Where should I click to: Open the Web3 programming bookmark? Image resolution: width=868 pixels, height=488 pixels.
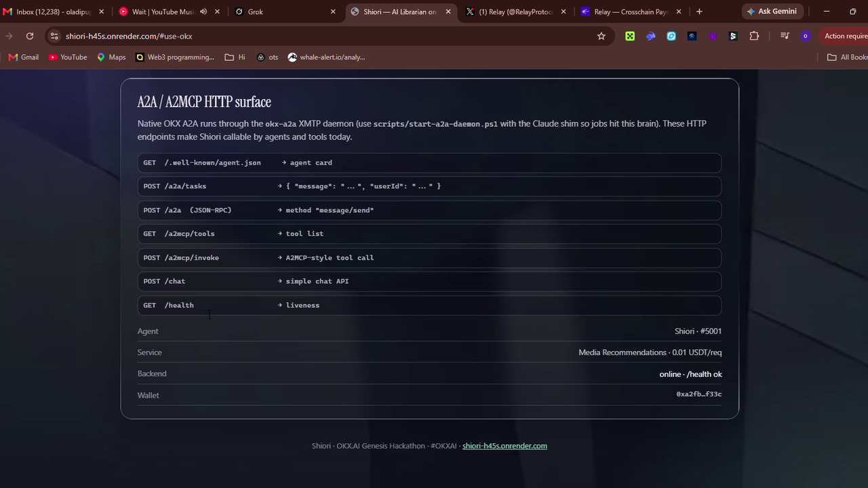175,57
